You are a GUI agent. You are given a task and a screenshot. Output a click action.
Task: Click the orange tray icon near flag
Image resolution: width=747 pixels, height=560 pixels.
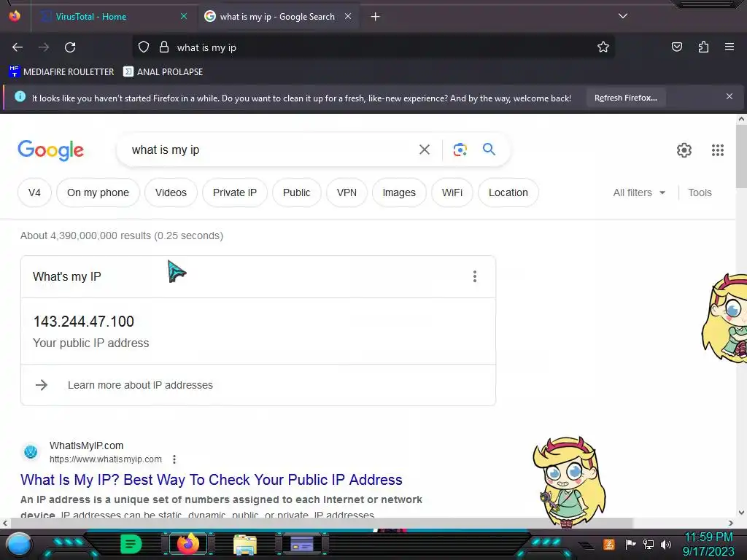[x=609, y=544]
